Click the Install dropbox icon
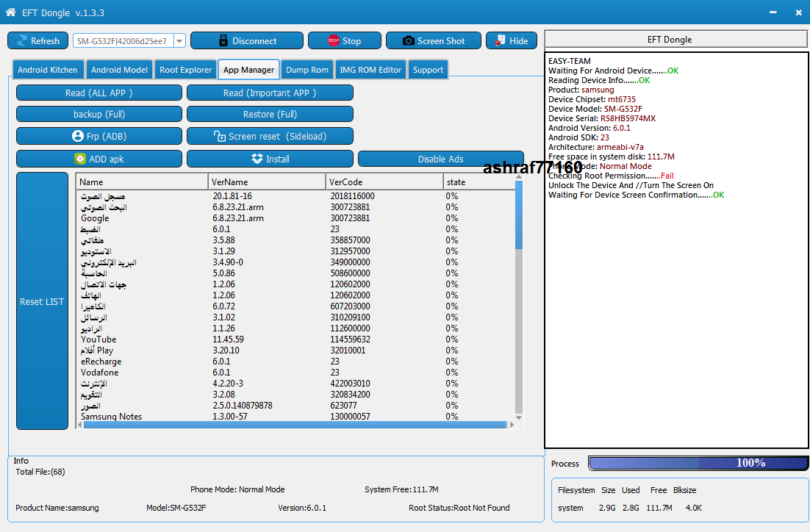 (x=257, y=159)
